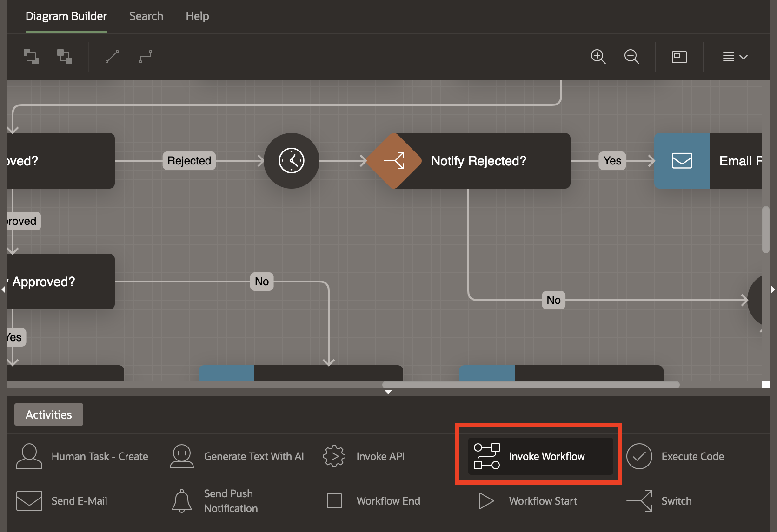Click the Activities button
777x532 pixels.
point(49,414)
